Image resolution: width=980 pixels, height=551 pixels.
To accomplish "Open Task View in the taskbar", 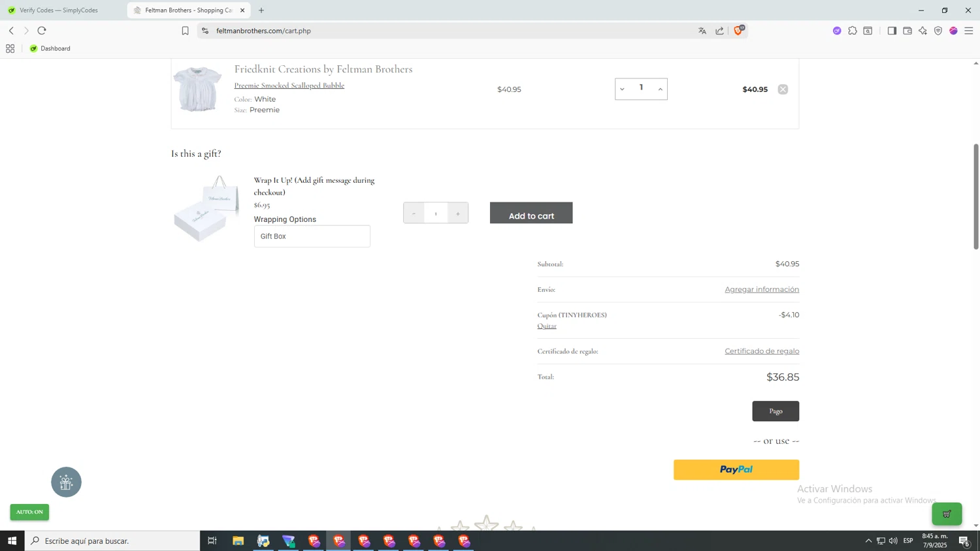I will pyautogui.click(x=212, y=541).
